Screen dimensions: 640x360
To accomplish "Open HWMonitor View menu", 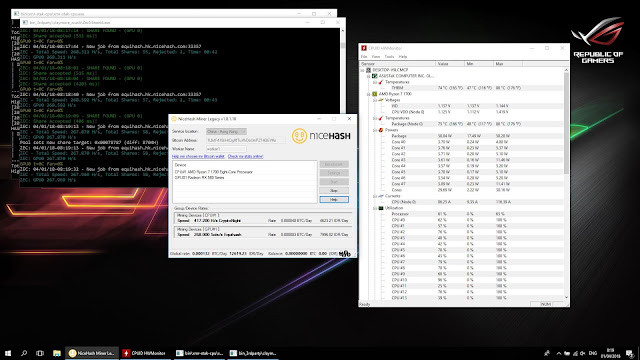I will (376, 57).
